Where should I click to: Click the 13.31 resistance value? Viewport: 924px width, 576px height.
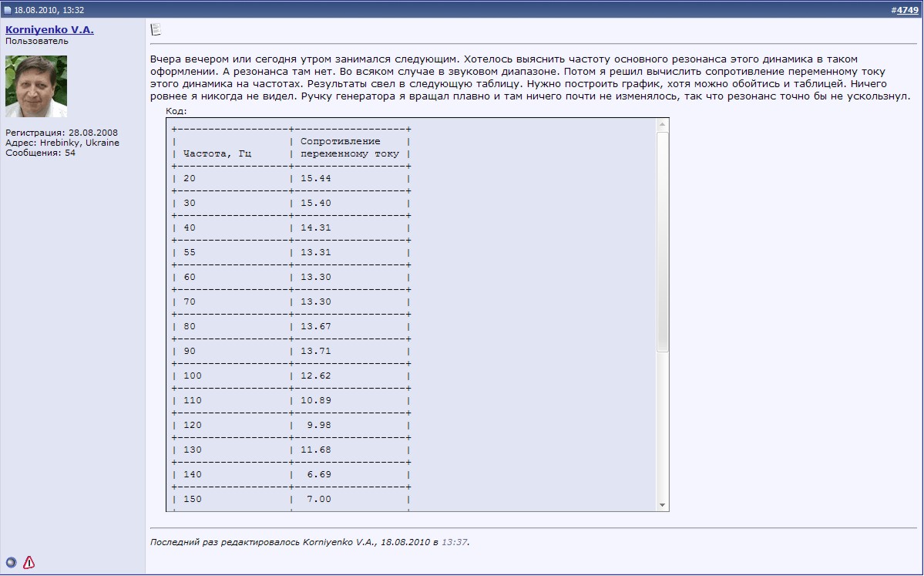pos(316,252)
